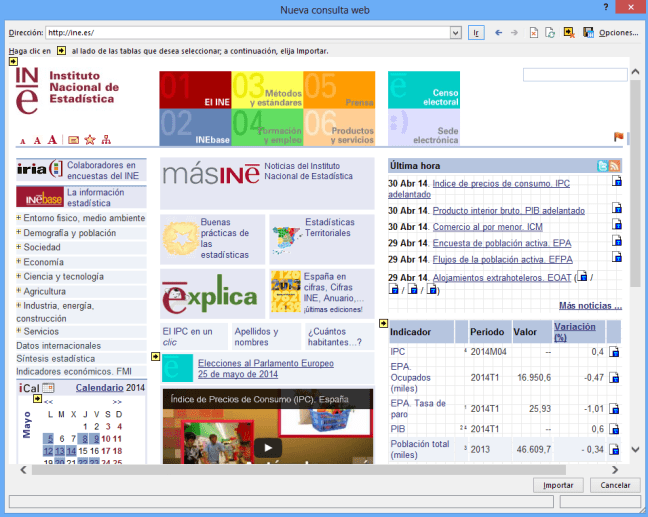Click the contact envelope icon
648x517 pixels.
(74, 140)
